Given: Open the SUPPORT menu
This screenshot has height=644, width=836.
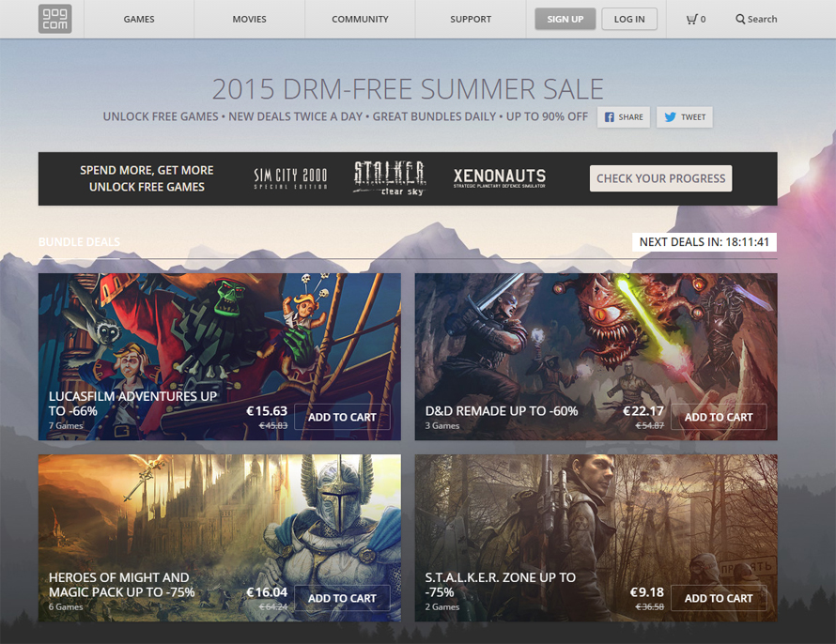Looking at the screenshot, I should [x=471, y=19].
